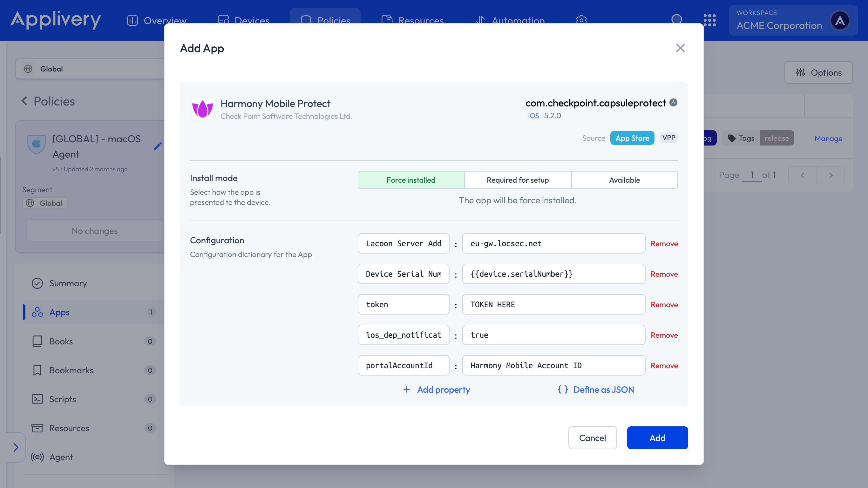
Task: Select the Apps icon in the policy sidebar
Action: 37,312
